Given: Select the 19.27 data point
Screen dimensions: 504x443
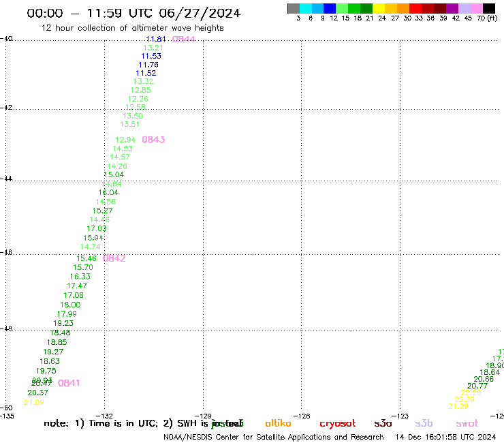Looking at the screenshot, I should [x=53, y=352].
